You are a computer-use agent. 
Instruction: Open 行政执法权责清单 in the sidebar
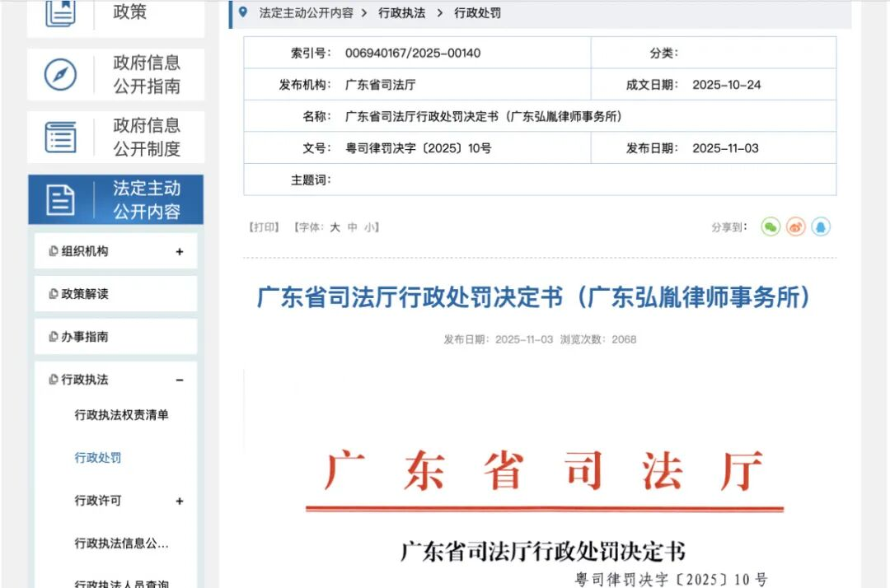[x=121, y=416]
